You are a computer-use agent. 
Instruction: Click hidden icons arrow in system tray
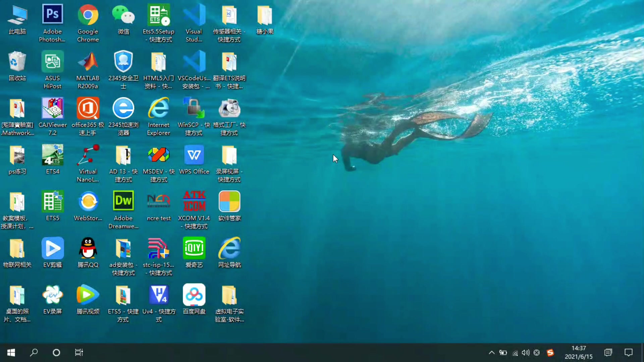coord(491,352)
